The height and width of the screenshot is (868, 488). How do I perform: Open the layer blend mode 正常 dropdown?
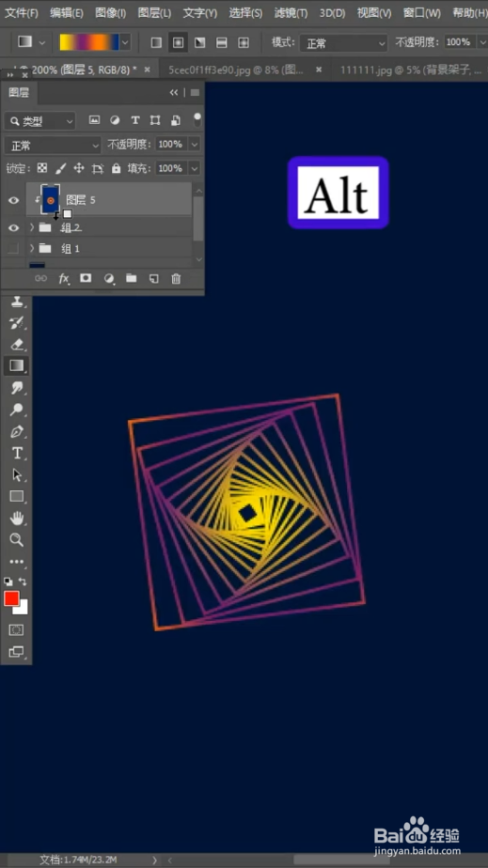tap(53, 146)
